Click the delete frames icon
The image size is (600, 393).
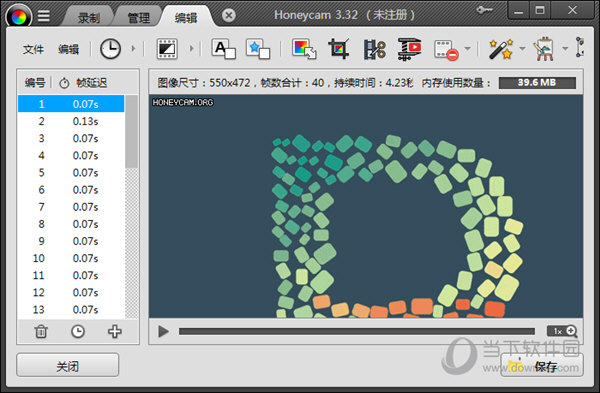[446, 50]
